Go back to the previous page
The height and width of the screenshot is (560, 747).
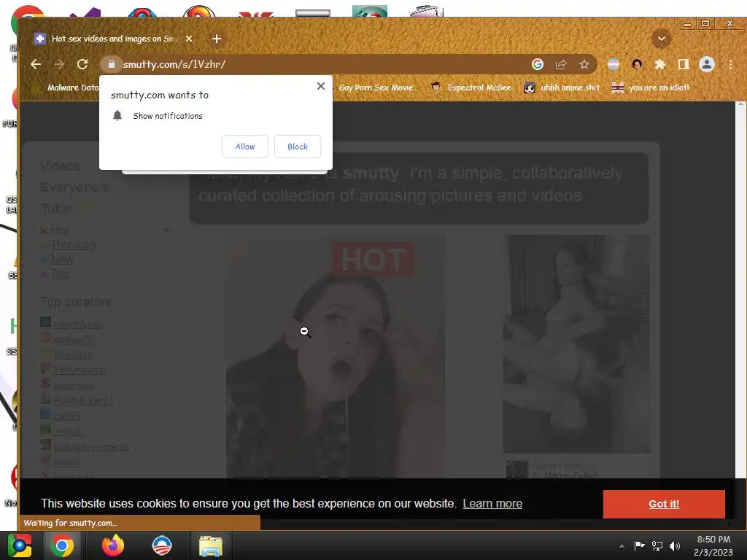[36, 64]
